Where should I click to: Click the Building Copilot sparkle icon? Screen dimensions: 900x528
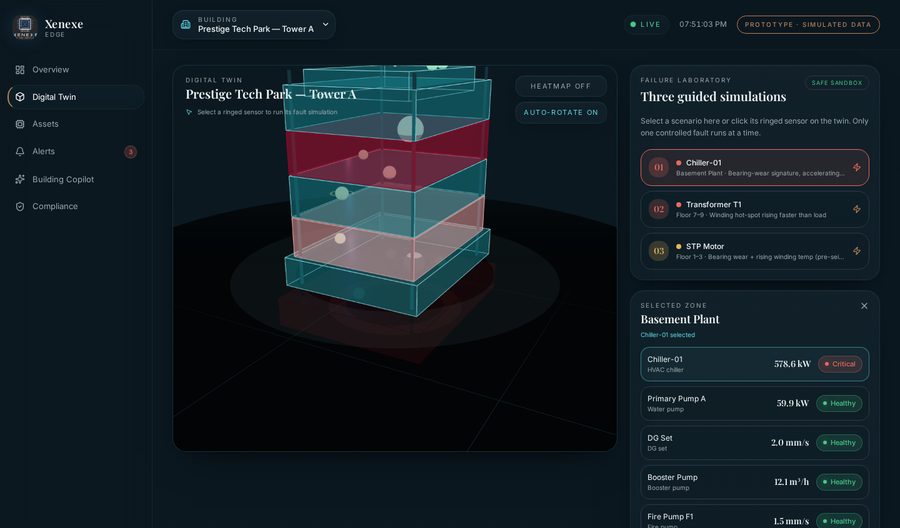(20, 179)
